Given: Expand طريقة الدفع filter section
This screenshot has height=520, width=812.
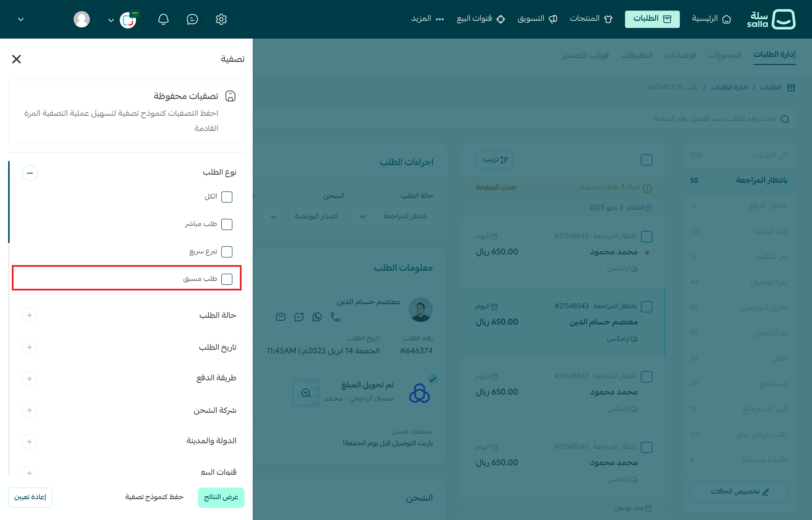Looking at the screenshot, I should 29,378.
